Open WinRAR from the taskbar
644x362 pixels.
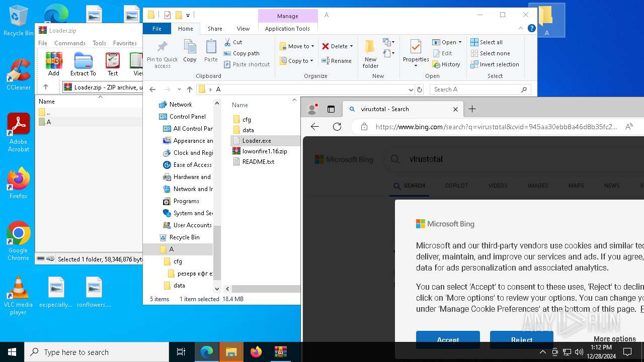(280, 352)
